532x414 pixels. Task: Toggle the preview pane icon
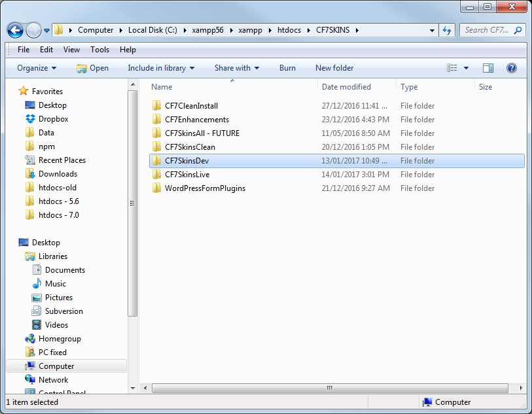[488, 68]
